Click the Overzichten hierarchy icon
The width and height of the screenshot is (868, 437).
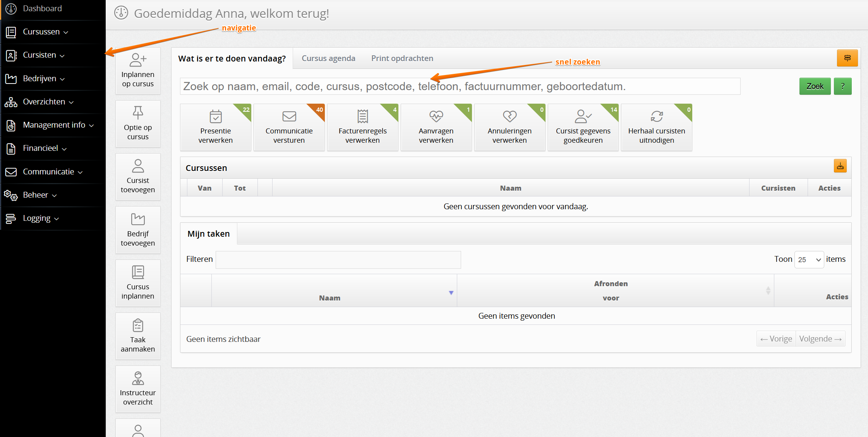(11, 102)
